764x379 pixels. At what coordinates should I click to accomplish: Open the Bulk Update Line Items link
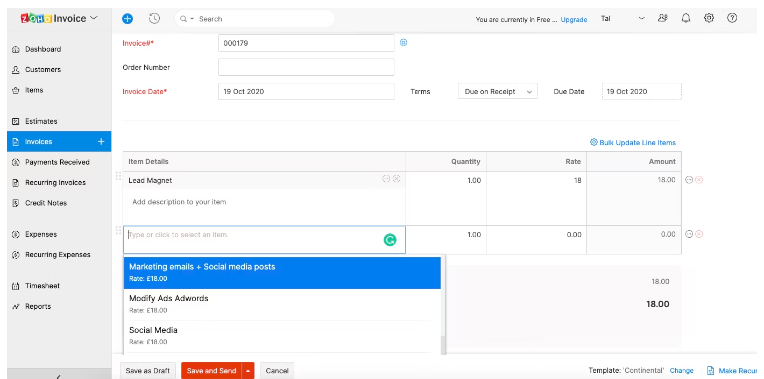coord(632,142)
